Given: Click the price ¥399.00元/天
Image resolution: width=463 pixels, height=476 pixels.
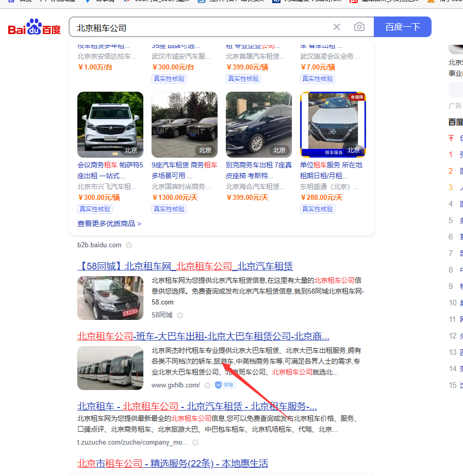Looking at the screenshot, I should tap(247, 198).
